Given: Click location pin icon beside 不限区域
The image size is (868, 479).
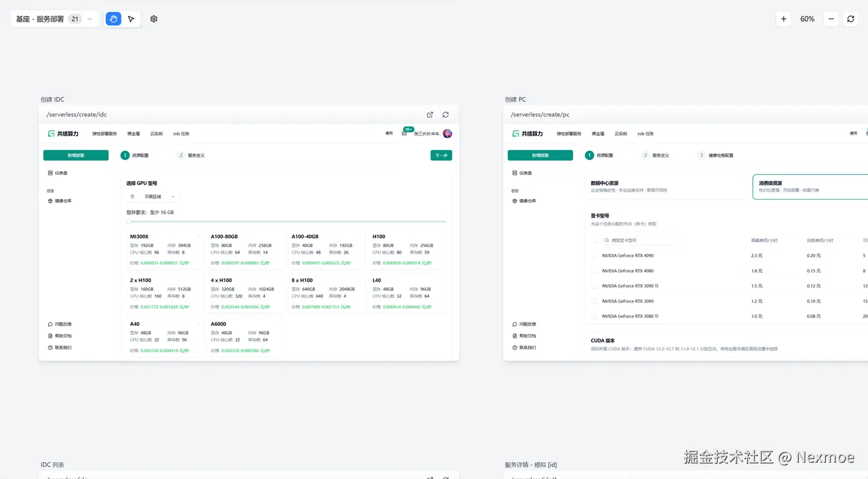Looking at the screenshot, I should point(133,197).
